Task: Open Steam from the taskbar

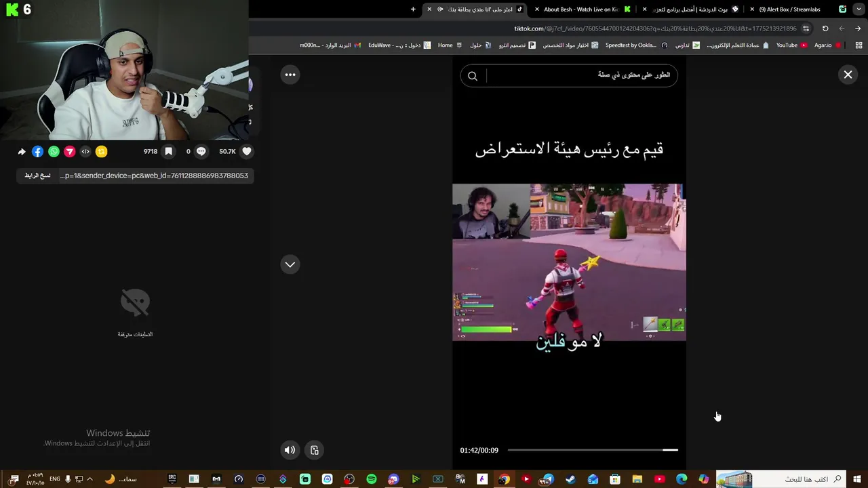Action: click(x=570, y=479)
